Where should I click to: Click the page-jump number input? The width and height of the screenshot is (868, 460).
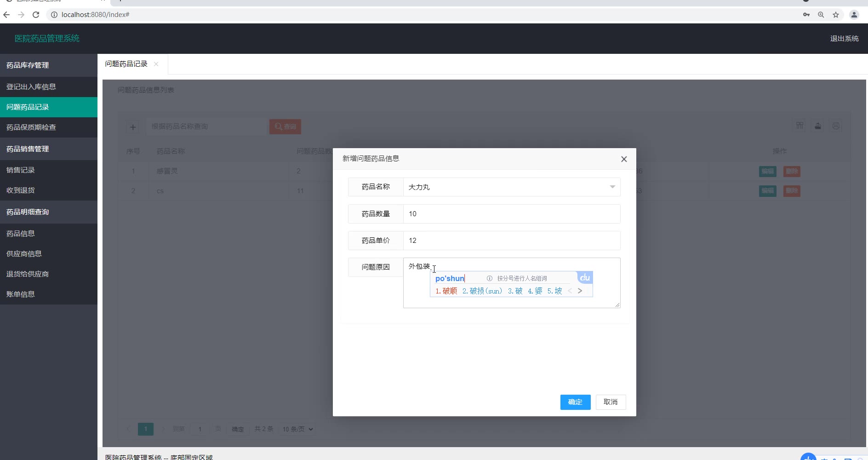[x=200, y=429]
